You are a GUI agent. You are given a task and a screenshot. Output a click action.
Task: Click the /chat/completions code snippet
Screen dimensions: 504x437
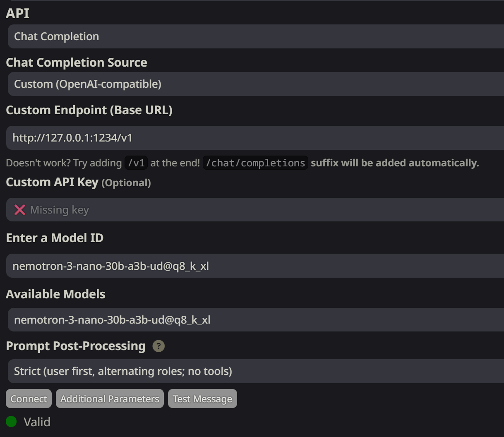click(x=255, y=163)
